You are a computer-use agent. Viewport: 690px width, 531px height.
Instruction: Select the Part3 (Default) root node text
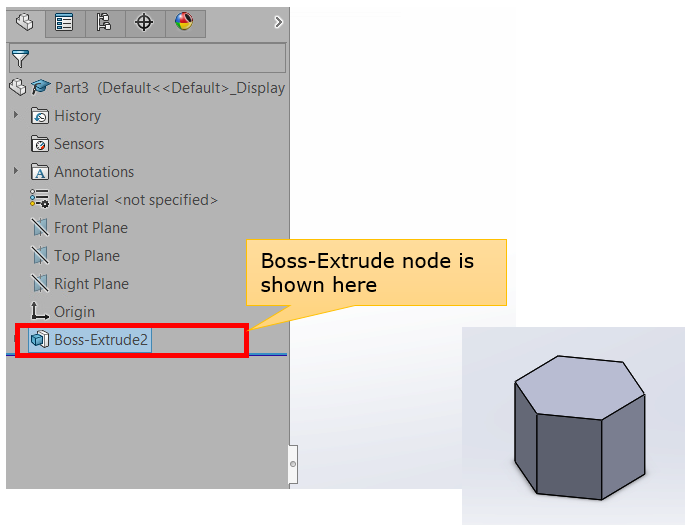tap(170, 88)
